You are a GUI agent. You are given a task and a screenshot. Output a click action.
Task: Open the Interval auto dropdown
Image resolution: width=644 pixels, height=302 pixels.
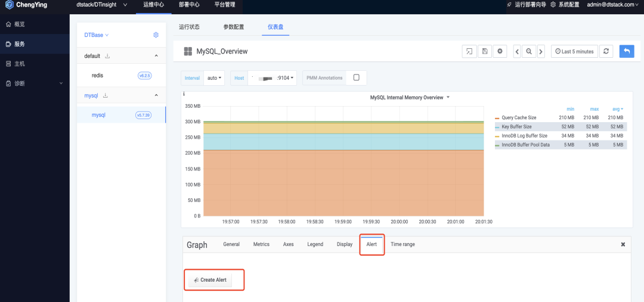click(215, 78)
